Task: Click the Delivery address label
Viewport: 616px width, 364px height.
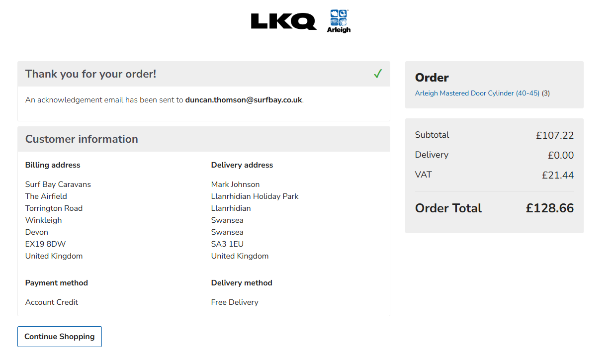Action: click(x=242, y=165)
